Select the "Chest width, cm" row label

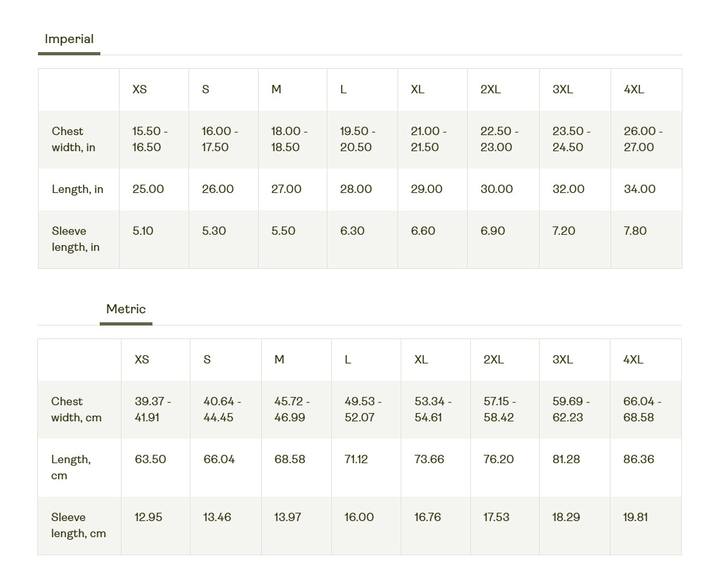(77, 409)
